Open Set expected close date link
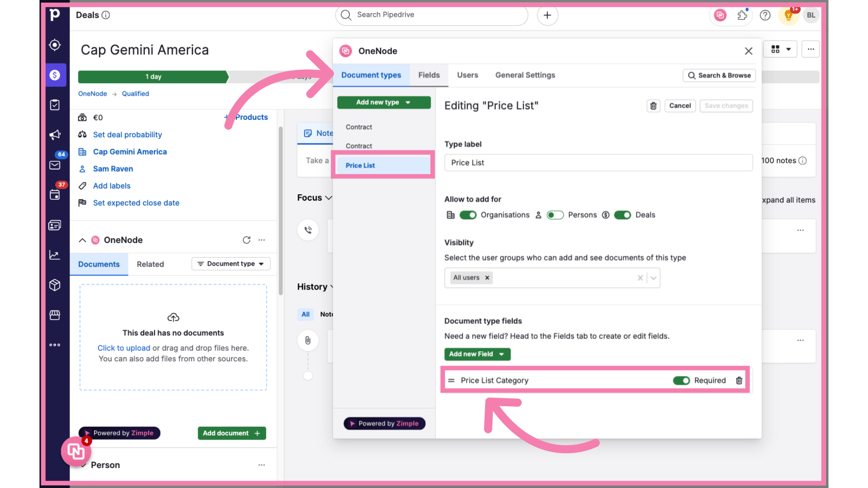The width and height of the screenshot is (868, 488). click(136, 203)
